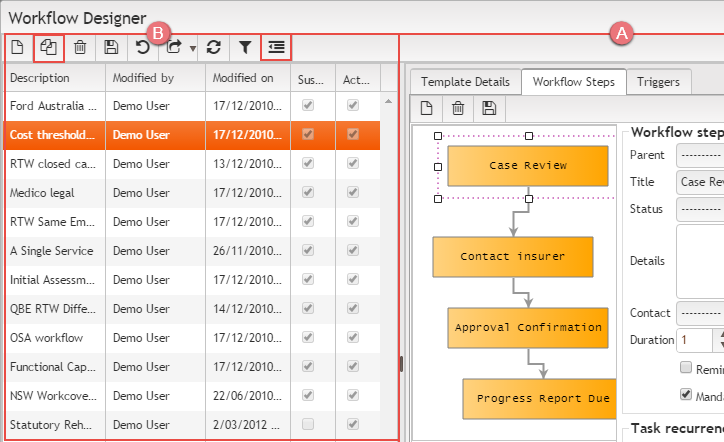Delete selected template with trash icon
Screen dimensions: 724x442
pos(80,47)
